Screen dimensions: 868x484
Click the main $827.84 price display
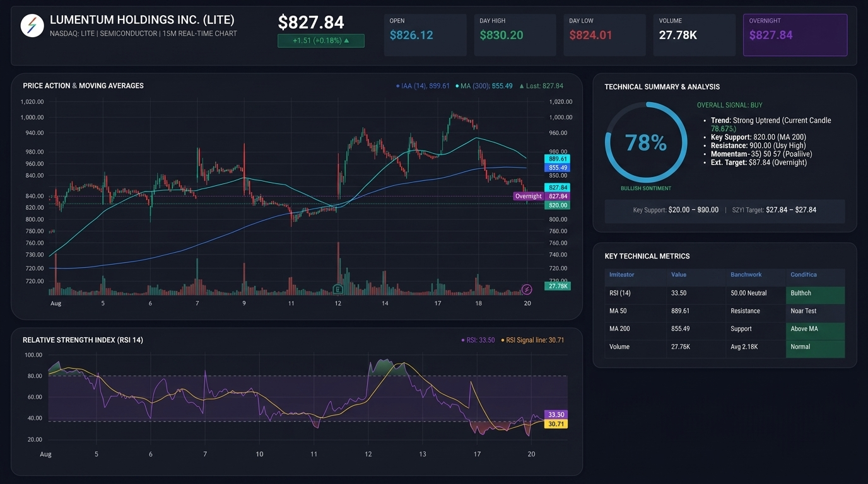click(311, 23)
